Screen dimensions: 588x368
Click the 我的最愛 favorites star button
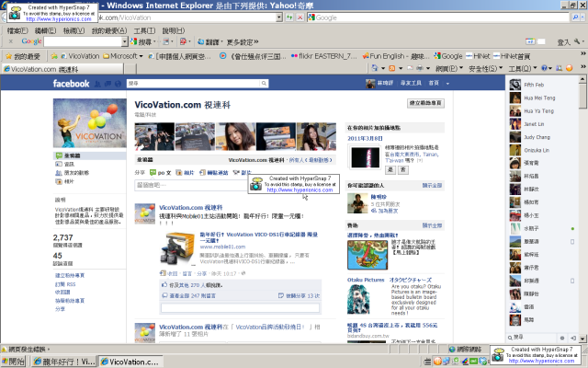[23, 56]
